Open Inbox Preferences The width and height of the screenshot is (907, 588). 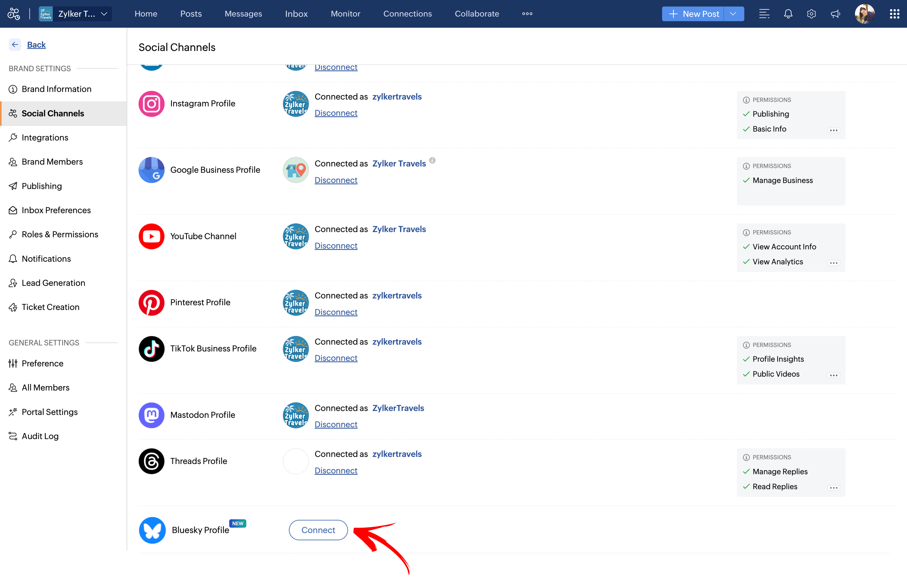(x=63, y=210)
